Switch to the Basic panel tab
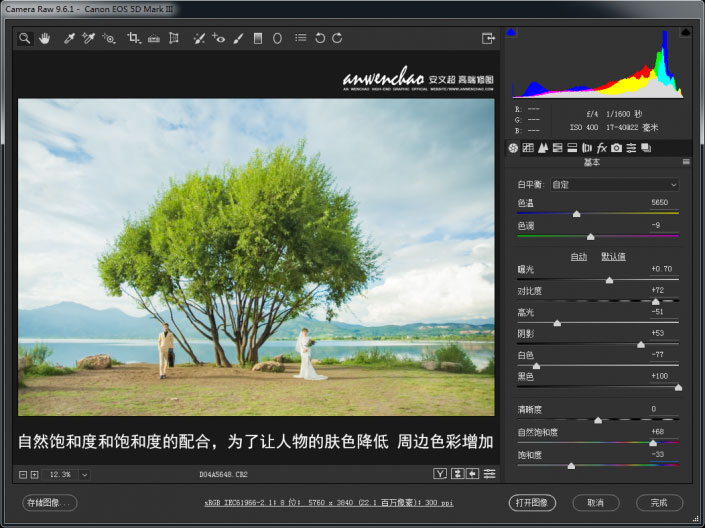The width and height of the screenshot is (705, 528). (x=513, y=148)
